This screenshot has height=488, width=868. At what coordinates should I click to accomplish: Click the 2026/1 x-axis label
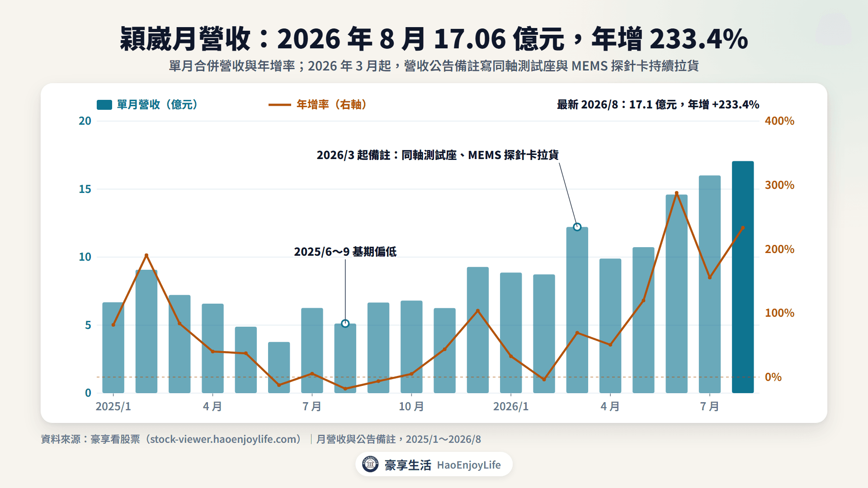(511, 406)
